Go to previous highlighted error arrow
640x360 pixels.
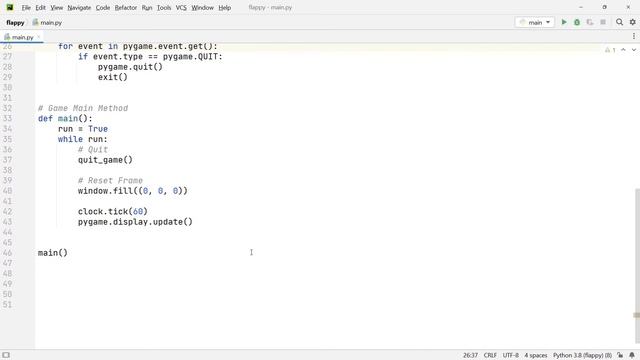coord(623,50)
